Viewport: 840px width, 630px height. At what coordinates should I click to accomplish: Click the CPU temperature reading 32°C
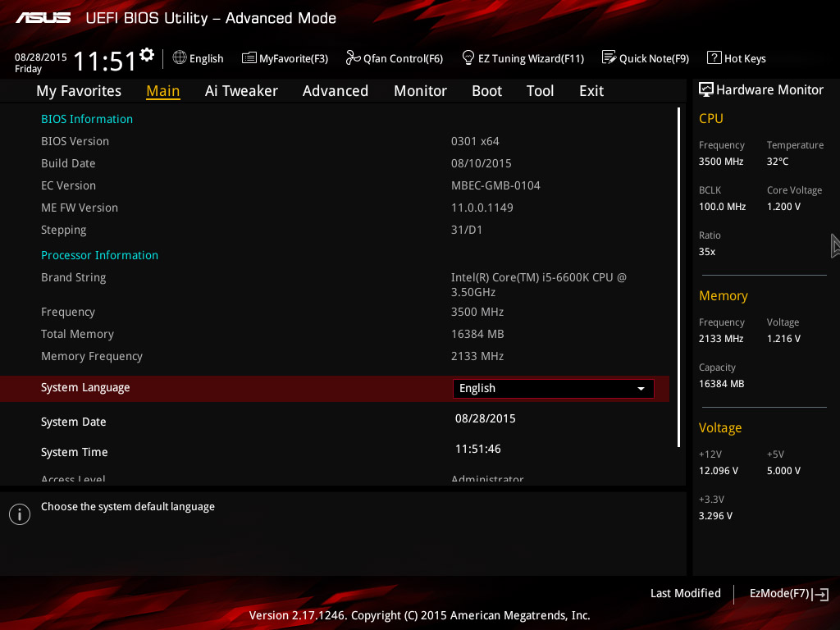(x=778, y=162)
